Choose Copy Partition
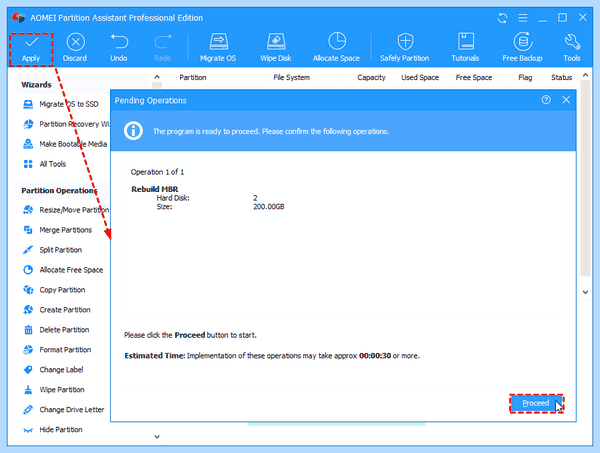 tap(54, 290)
